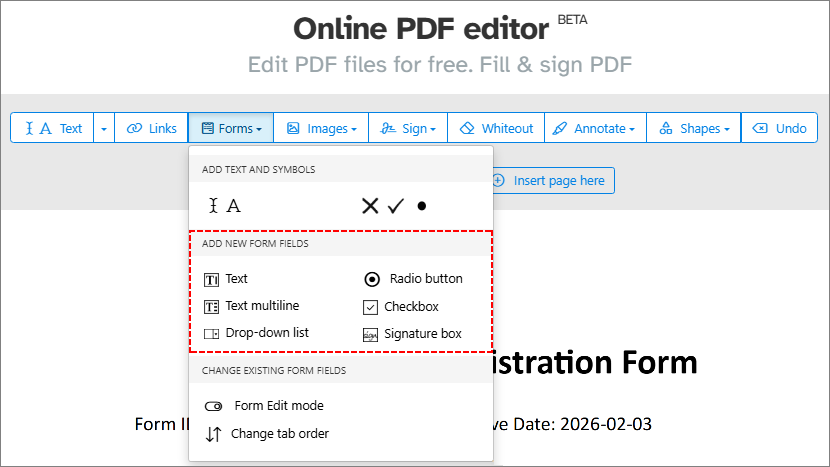This screenshot has width=830, height=467.
Task: Select the Whiteout tool
Action: click(x=496, y=128)
